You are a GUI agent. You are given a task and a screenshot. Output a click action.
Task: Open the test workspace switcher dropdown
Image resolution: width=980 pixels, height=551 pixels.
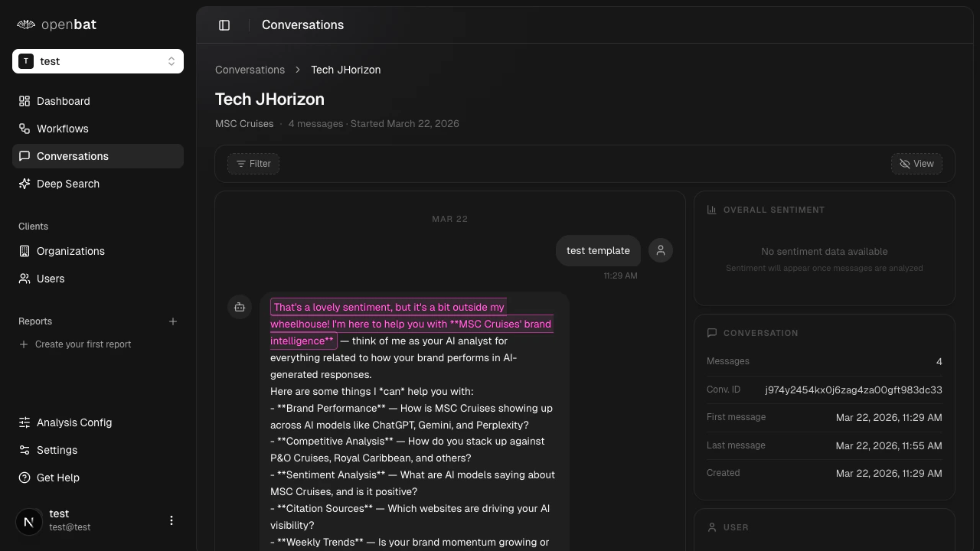point(98,61)
